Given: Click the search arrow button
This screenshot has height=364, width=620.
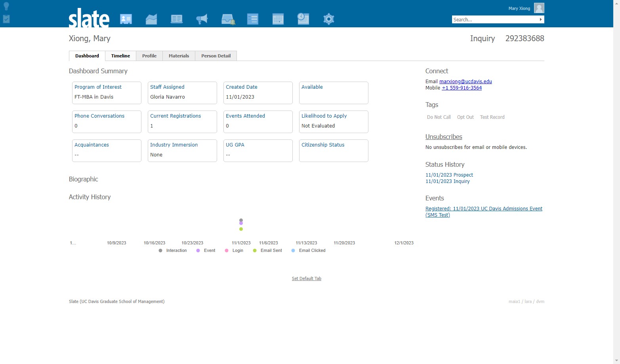Looking at the screenshot, I should click(541, 19).
